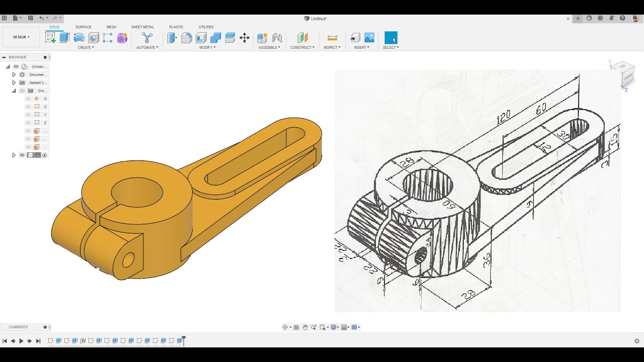Select the New Component tool
644x362 pixels.
pyautogui.click(x=262, y=38)
